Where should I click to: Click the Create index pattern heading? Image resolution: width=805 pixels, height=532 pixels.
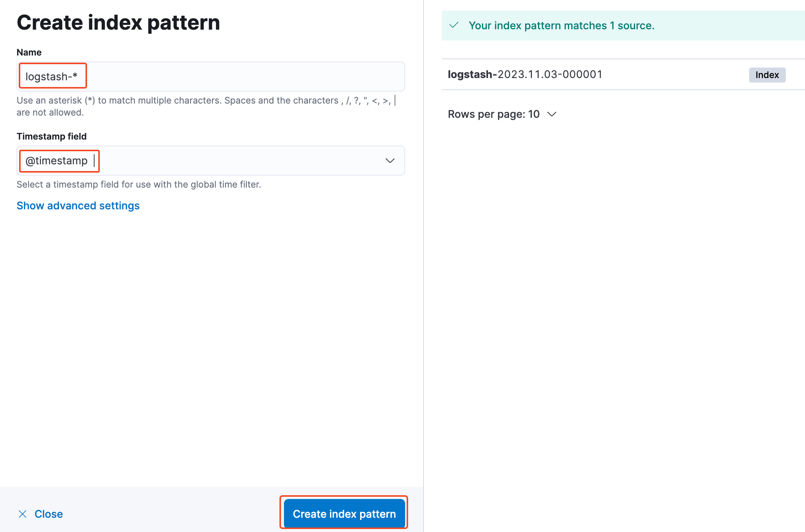click(x=118, y=23)
